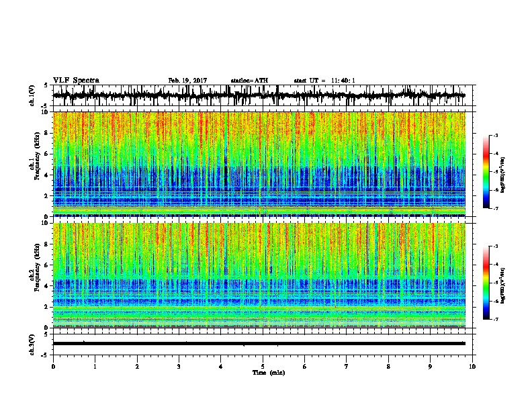Click the "ch.1(V)" waveform axis label
Viewport: 532px width, 411px height.
point(32,95)
